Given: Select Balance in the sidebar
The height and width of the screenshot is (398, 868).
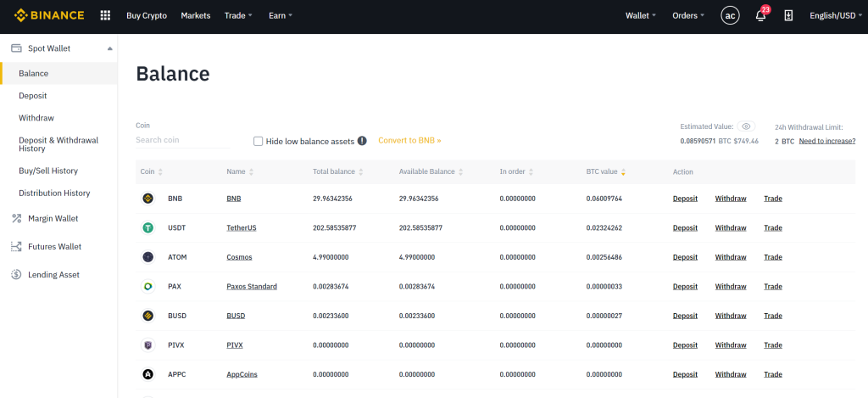Looking at the screenshot, I should coord(58,73).
